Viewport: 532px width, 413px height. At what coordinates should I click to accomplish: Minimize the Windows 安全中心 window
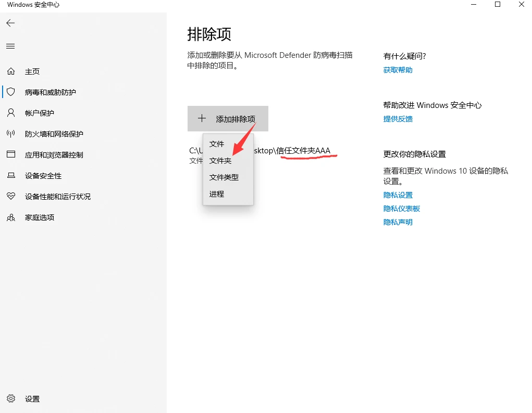pyautogui.click(x=474, y=4)
